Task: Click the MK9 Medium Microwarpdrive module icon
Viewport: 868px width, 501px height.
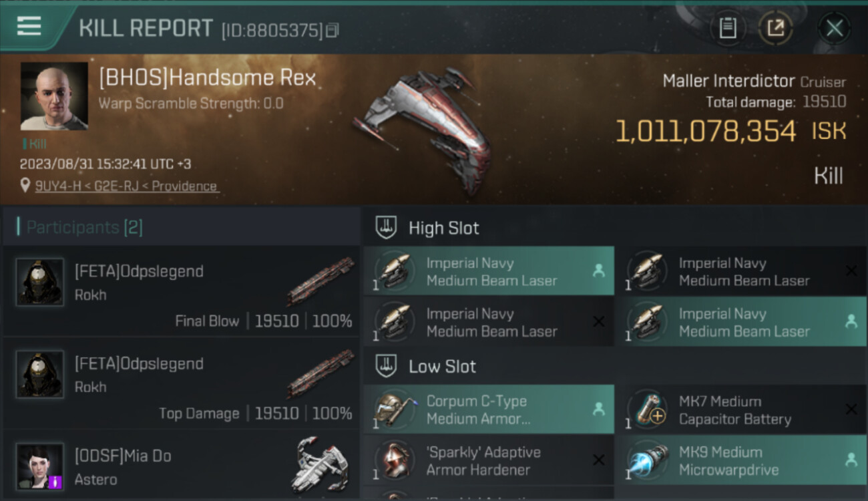Action: (648, 460)
